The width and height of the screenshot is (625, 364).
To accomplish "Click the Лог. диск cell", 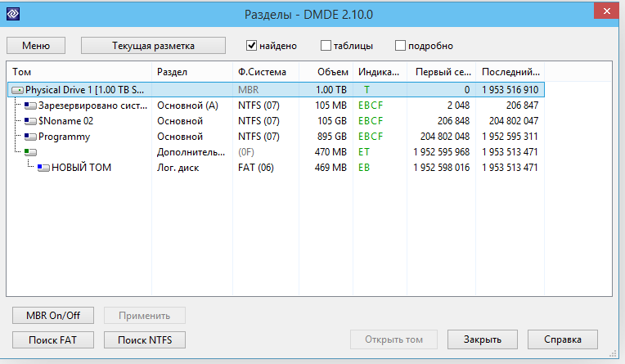I will (x=178, y=168).
